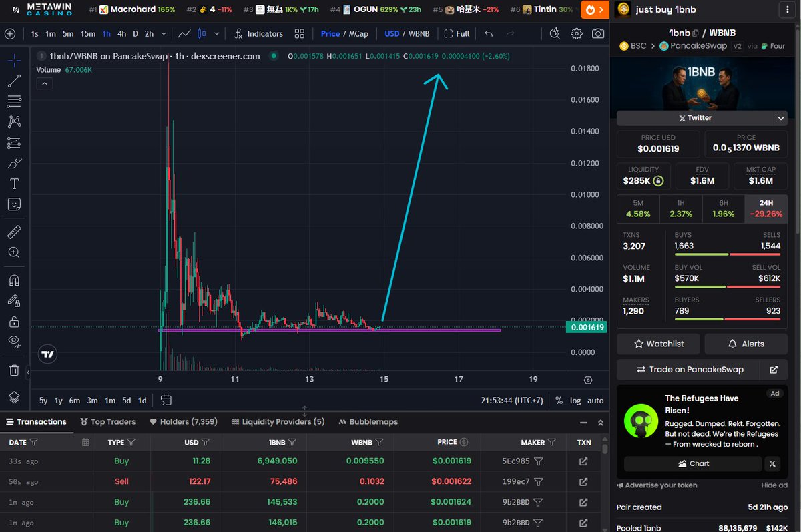The image size is (801, 532).
Task: Open the chart layout grid icon
Action: click(300, 33)
